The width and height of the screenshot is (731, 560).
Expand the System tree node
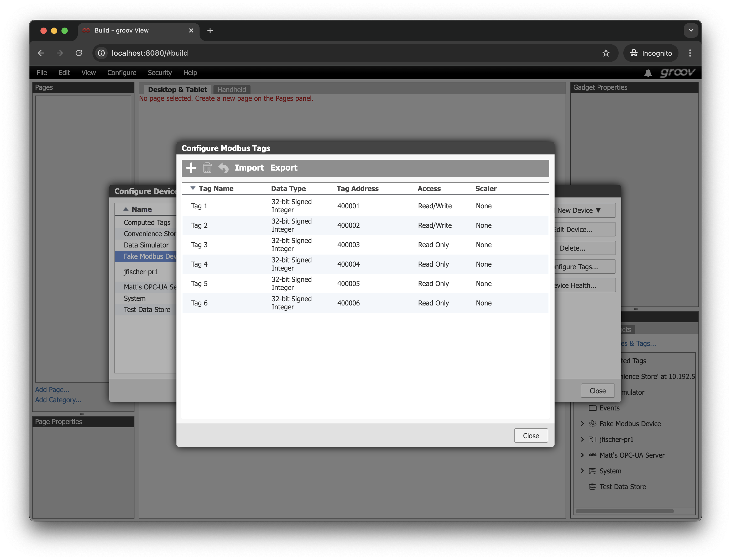click(x=582, y=471)
